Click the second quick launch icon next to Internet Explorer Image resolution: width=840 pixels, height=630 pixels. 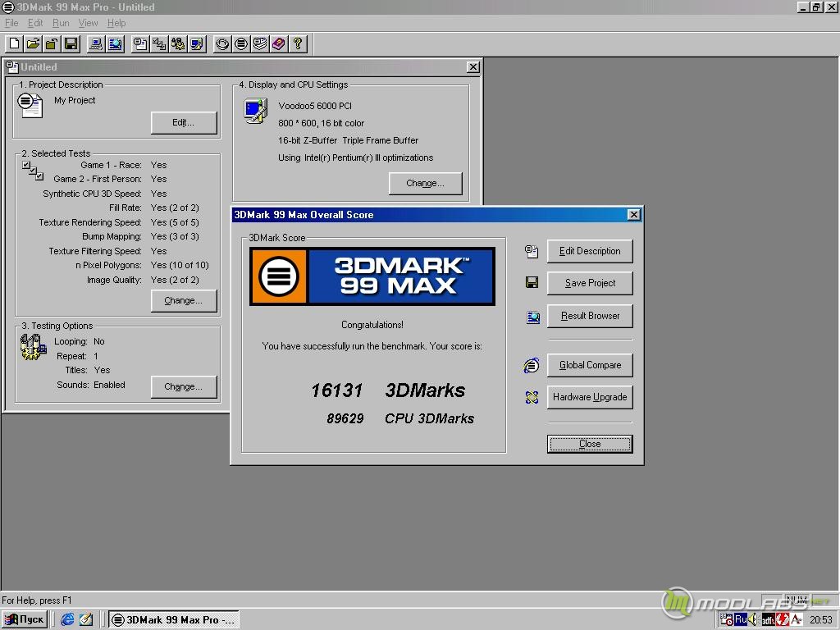(x=85, y=620)
